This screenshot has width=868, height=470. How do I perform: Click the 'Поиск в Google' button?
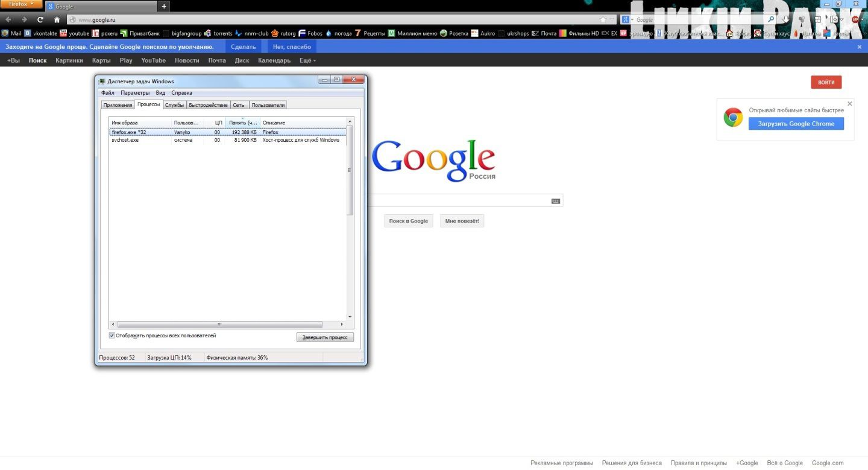409,221
